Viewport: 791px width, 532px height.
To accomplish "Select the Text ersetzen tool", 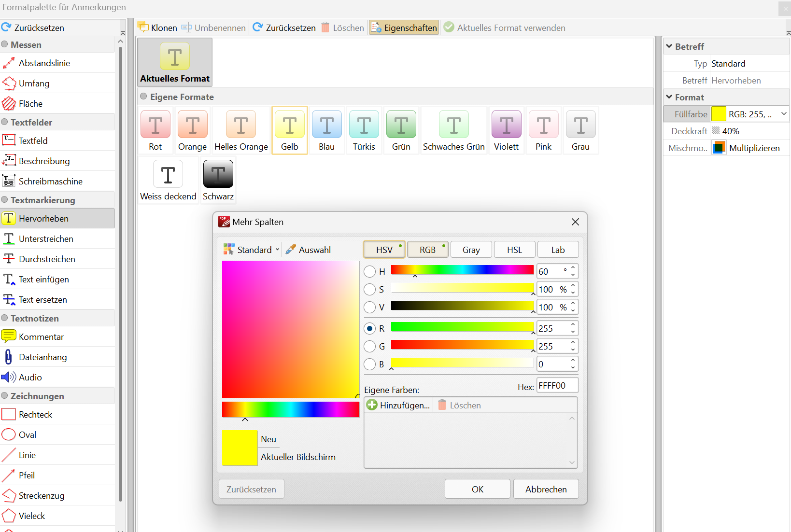I will coord(57,300).
